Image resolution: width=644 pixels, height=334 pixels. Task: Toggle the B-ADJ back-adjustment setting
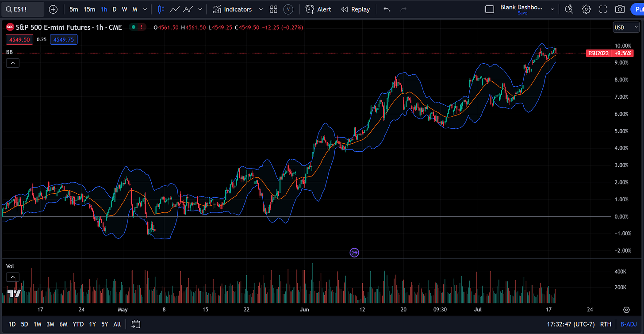click(628, 324)
